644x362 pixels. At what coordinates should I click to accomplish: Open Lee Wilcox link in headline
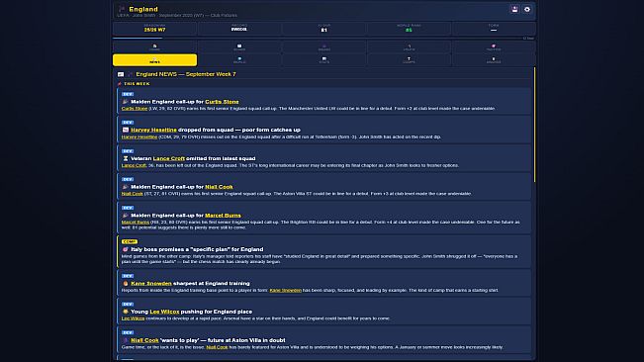[x=164, y=312]
